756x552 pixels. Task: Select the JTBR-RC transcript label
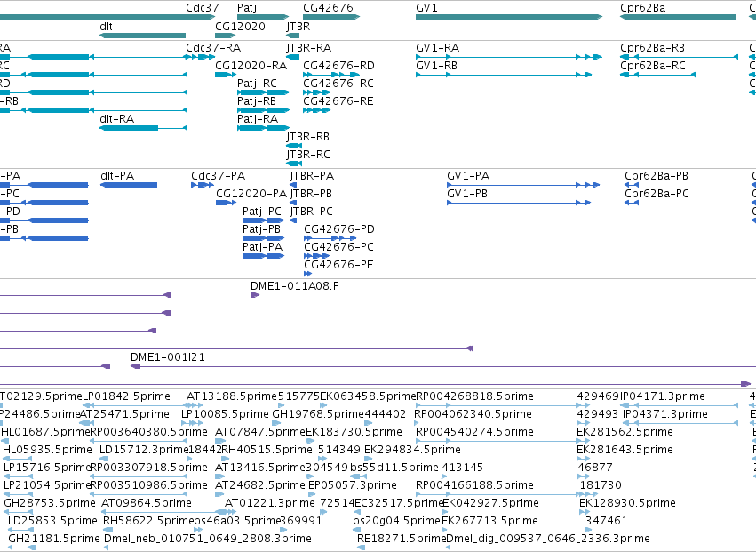tap(308, 155)
